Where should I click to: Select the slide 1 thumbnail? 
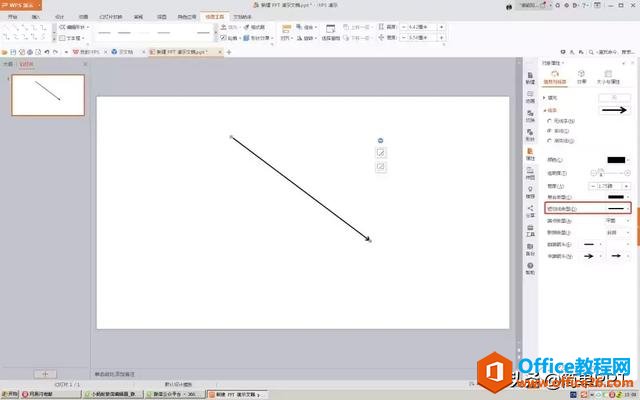[x=48, y=95]
